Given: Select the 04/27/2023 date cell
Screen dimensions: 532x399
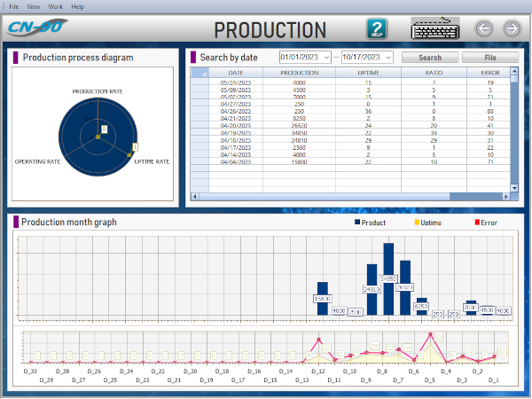Looking at the screenshot, I should pos(236,104).
